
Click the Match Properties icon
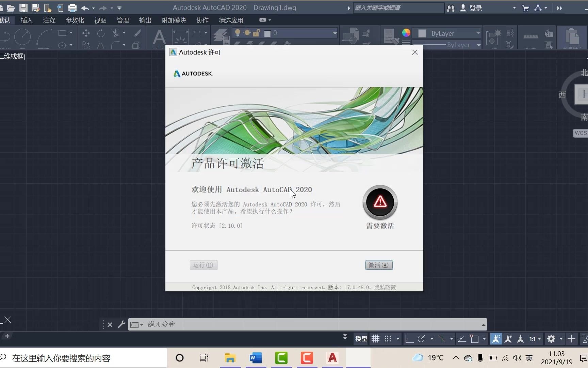(391, 36)
